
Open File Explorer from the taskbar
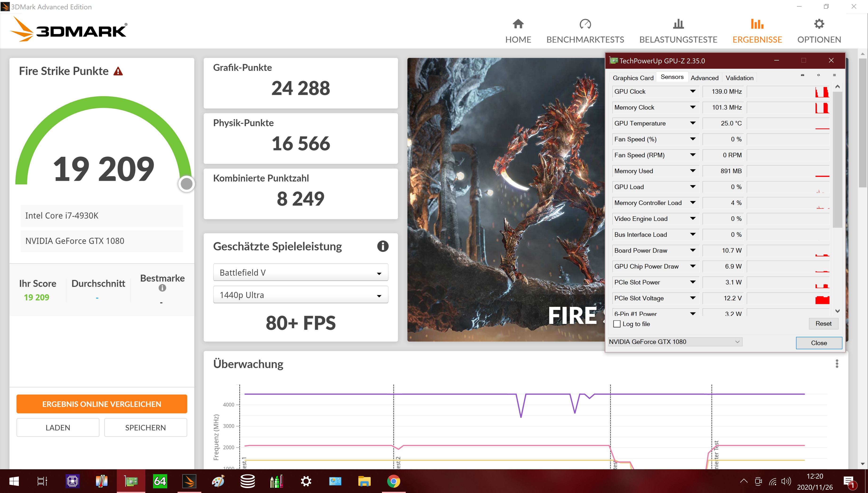364,481
